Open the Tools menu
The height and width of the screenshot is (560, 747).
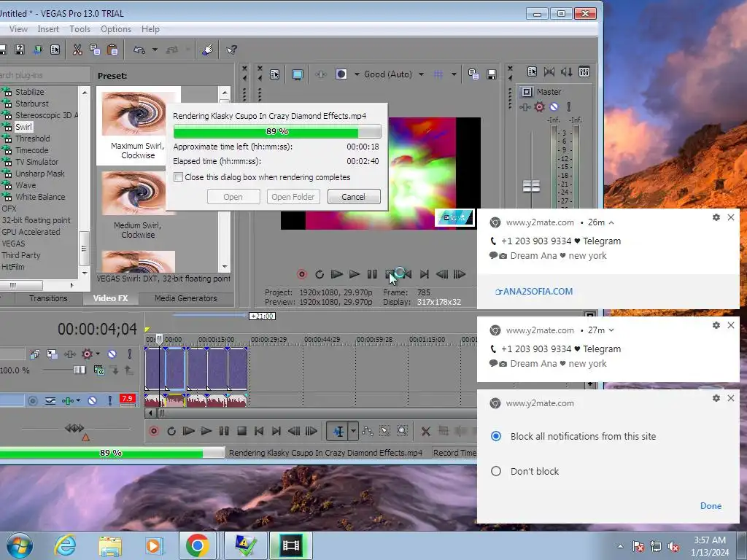[80, 29]
